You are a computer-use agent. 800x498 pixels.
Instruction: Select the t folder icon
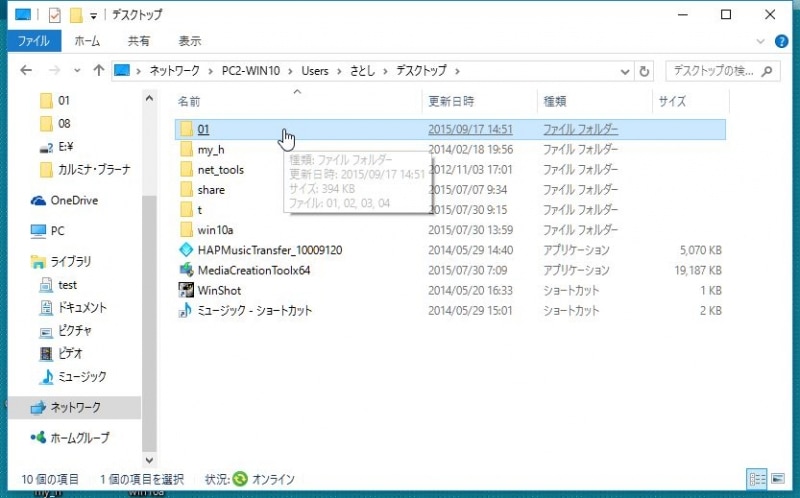coord(186,210)
